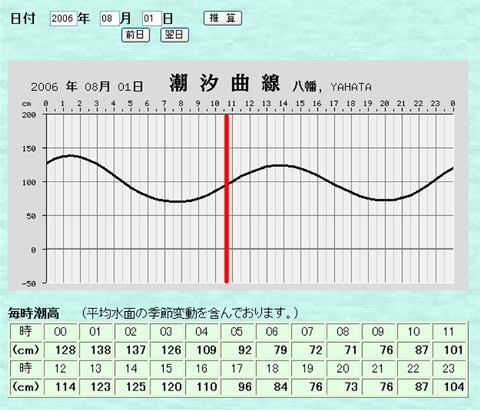Select hour header cell 06
This screenshot has width=480, height=410.
click(273, 332)
